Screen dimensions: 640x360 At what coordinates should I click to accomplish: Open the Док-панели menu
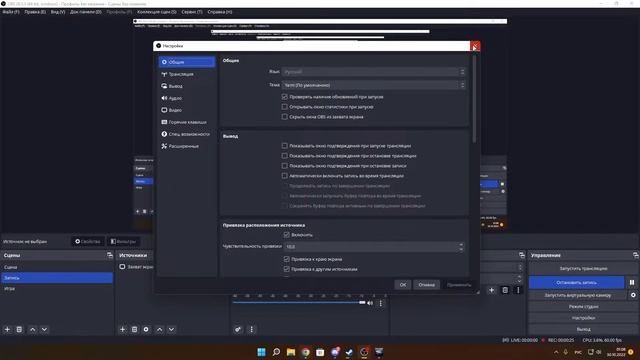(x=86, y=12)
